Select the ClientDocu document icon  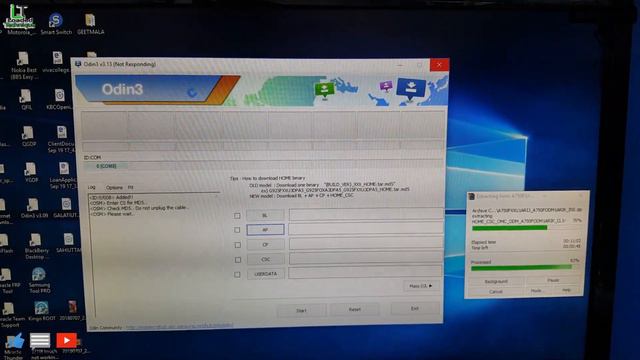[61, 139]
